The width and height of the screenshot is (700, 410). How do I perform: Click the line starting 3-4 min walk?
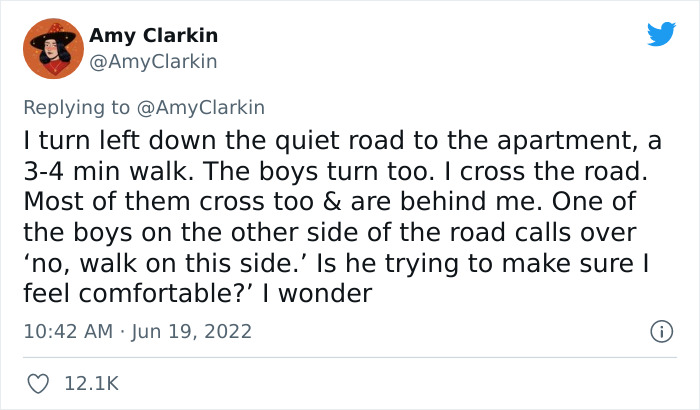[335, 172]
